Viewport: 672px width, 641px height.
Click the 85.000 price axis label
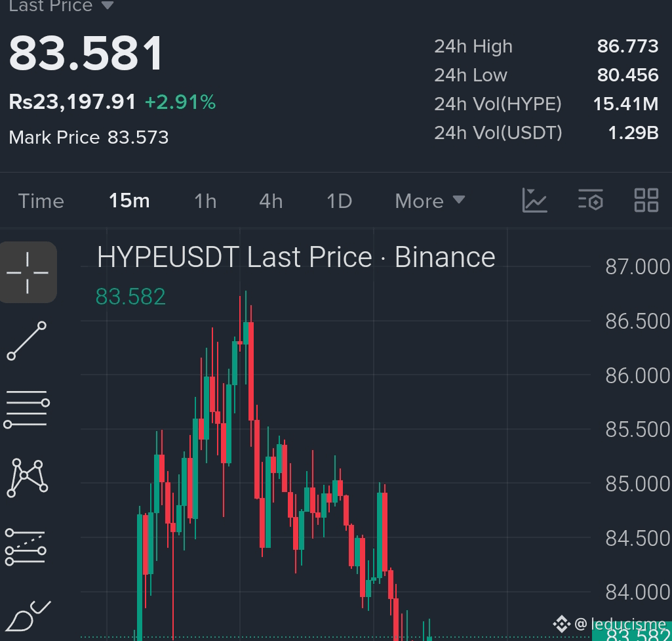(638, 484)
